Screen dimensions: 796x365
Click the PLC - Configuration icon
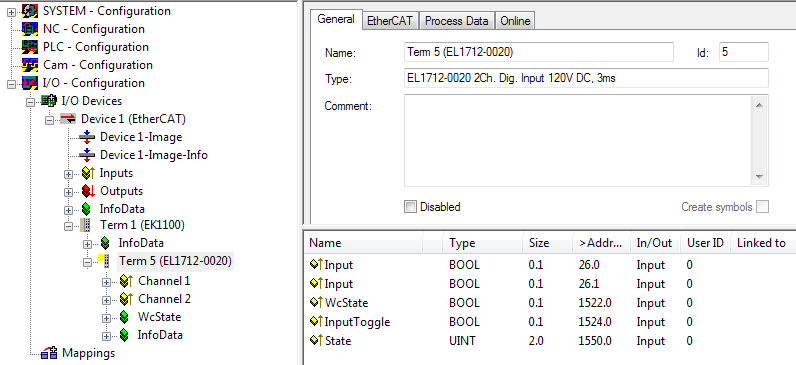[x=30, y=47]
